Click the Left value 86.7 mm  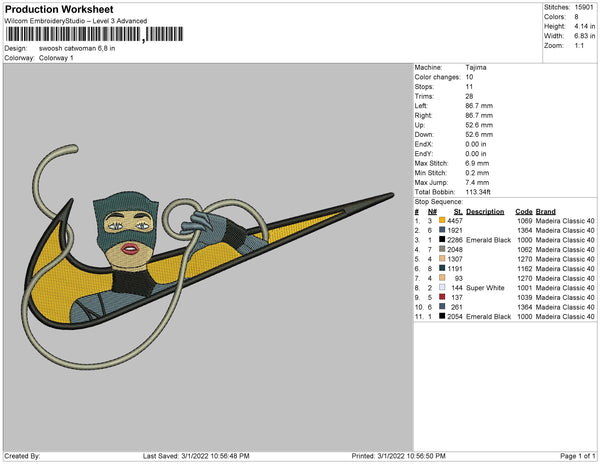(x=479, y=106)
